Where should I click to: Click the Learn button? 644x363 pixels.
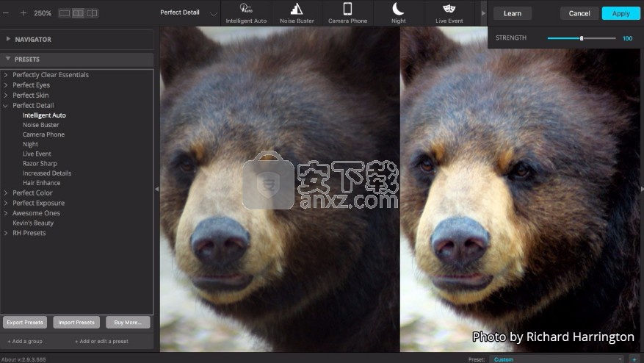[513, 13]
